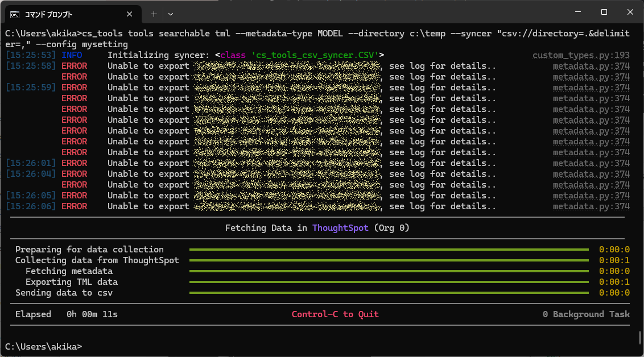Click metadata.py:374 on the 15:26:06 row
The height and width of the screenshot is (357, 644).
pos(591,206)
